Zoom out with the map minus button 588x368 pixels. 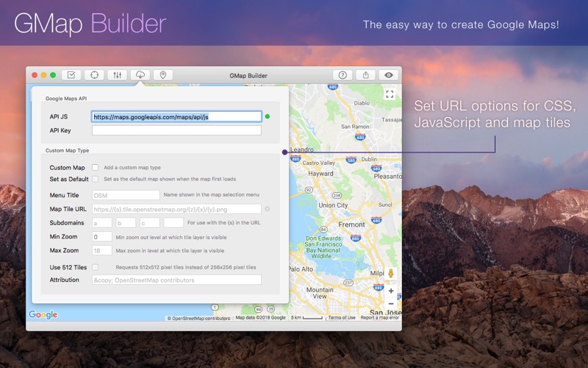tap(391, 303)
